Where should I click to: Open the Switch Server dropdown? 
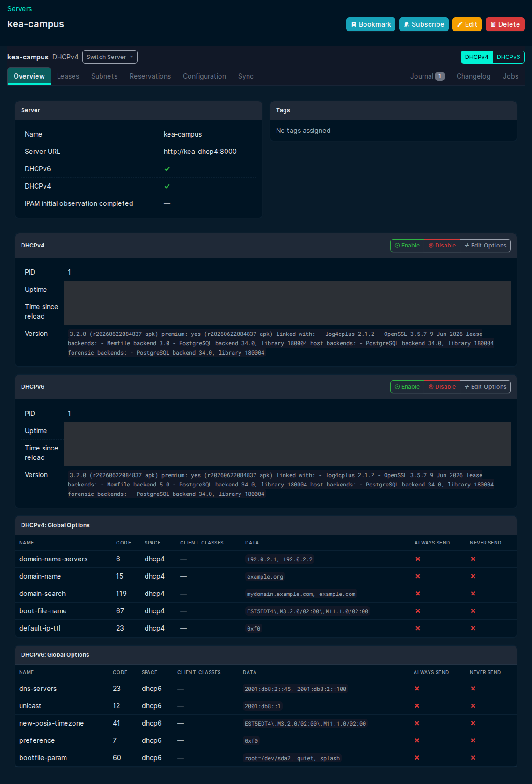(x=110, y=57)
